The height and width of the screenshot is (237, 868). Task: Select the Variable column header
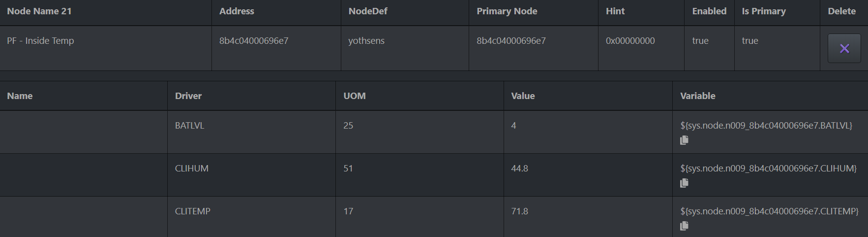(697, 96)
